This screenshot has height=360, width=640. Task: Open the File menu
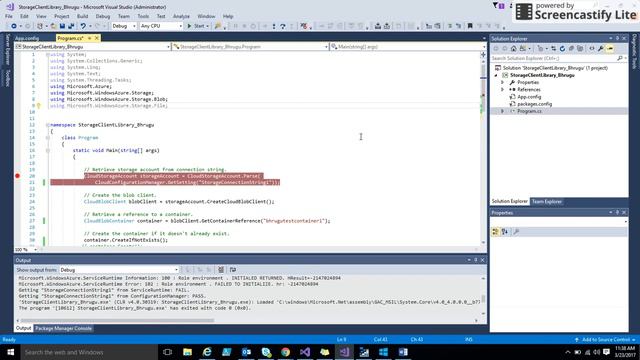[9, 16]
